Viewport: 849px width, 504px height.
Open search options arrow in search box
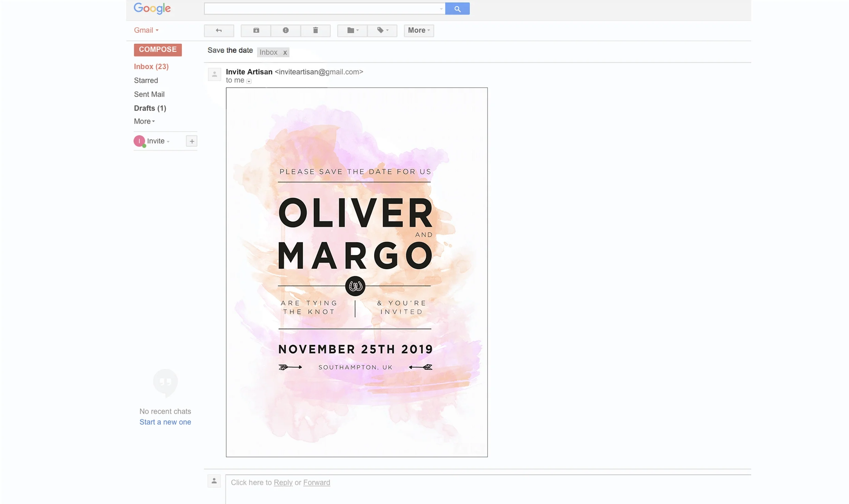pos(441,9)
